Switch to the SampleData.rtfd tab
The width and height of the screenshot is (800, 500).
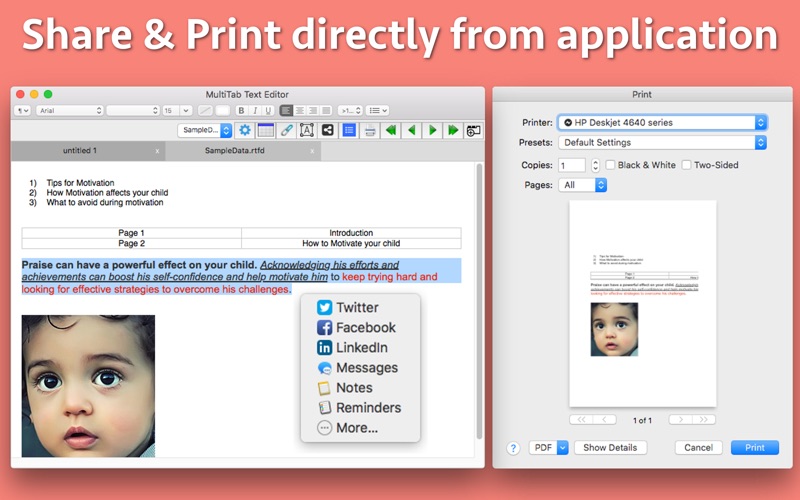(x=235, y=151)
